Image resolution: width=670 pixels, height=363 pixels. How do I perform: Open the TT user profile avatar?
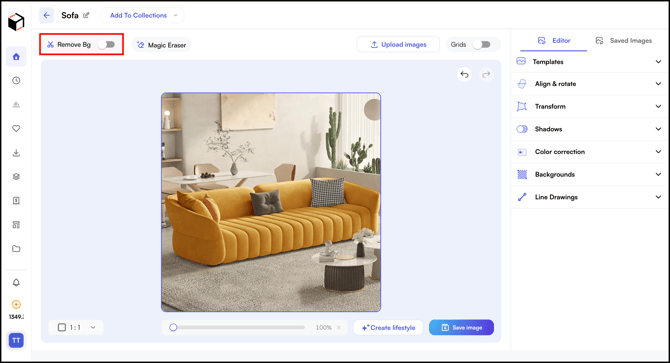16,340
